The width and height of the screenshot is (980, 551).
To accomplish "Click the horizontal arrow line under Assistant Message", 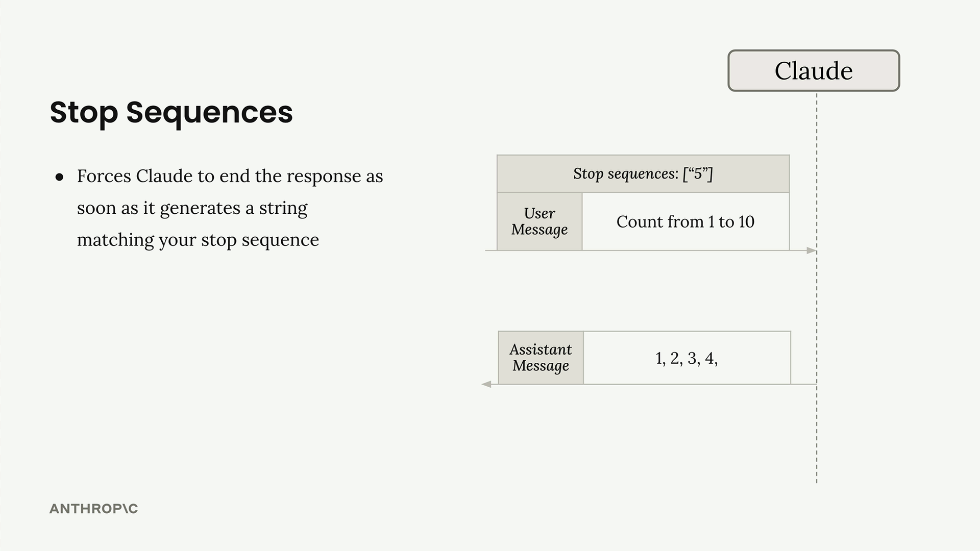I will click(x=649, y=384).
